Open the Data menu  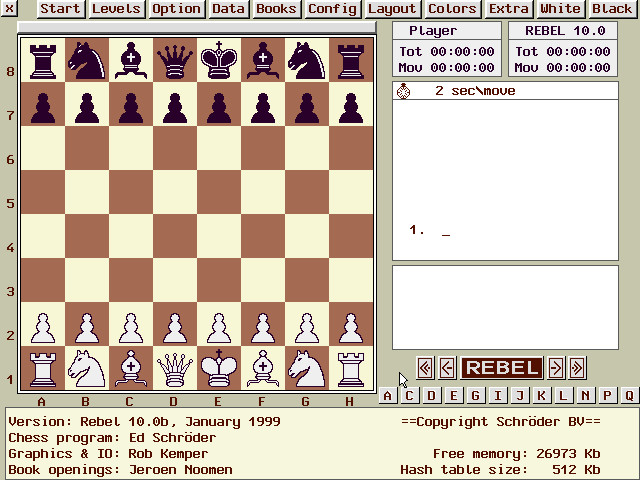pyautogui.click(x=228, y=9)
